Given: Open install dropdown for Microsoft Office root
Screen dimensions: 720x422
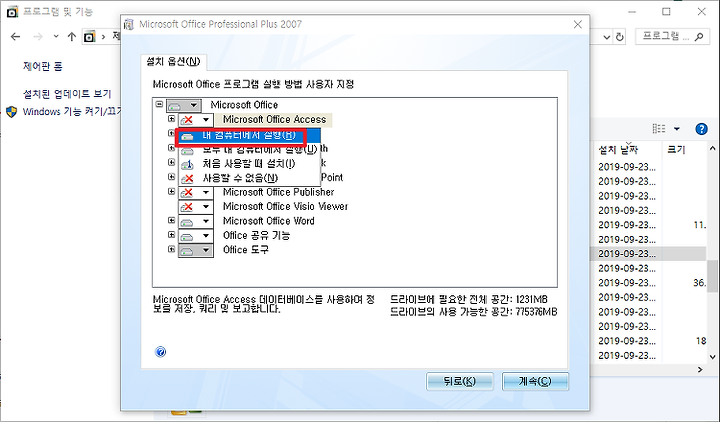Looking at the screenshot, I should [183, 106].
